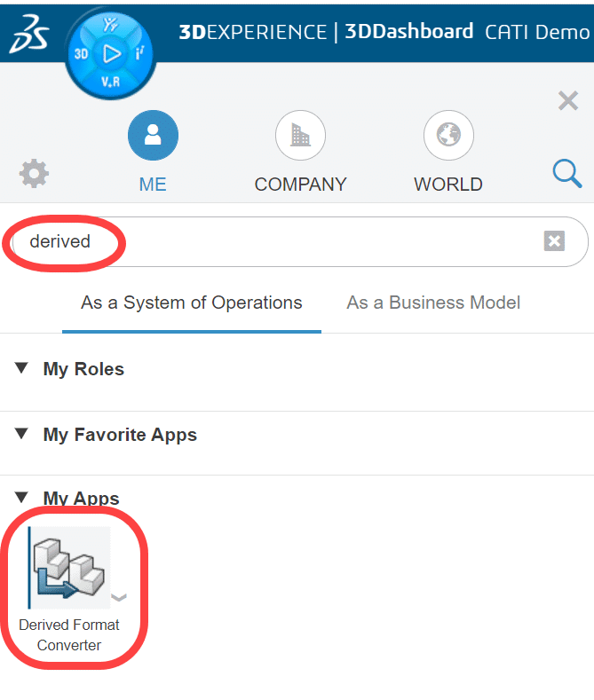Switch to the ME view
Image resolution: width=594 pixels, height=700 pixels.
tap(153, 152)
